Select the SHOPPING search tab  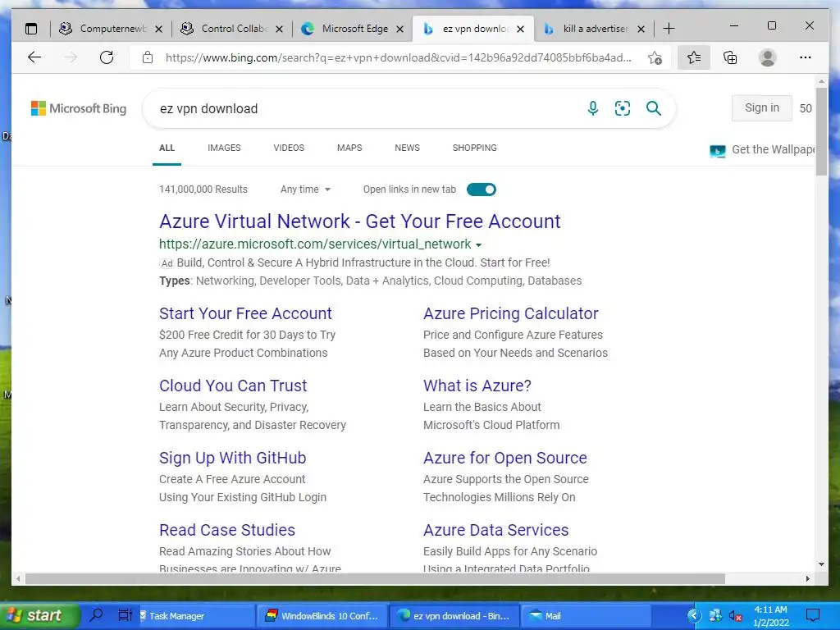coord(475,148)
